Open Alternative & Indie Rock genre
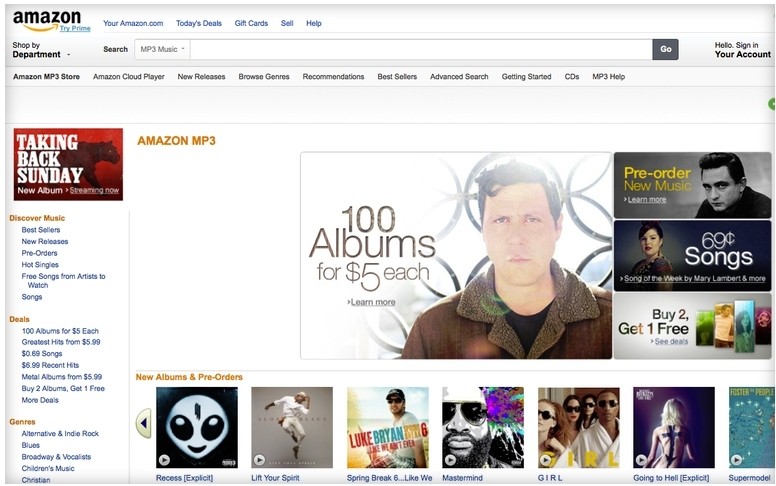The height and width of the screenshot is (486, 776). [x=60, y=434]
